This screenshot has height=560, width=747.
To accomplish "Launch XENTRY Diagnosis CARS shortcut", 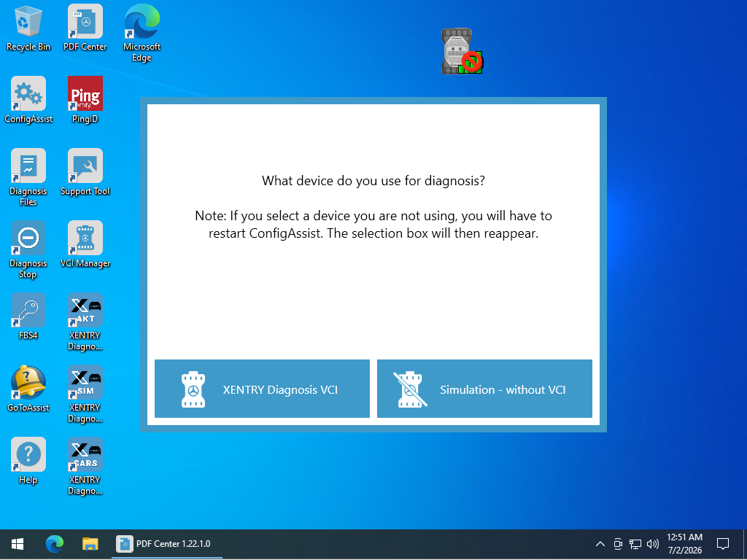I will coord(85,467).
